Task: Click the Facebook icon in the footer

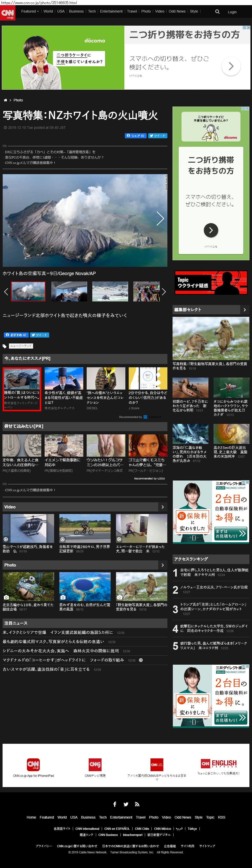Action: [115, 804]
